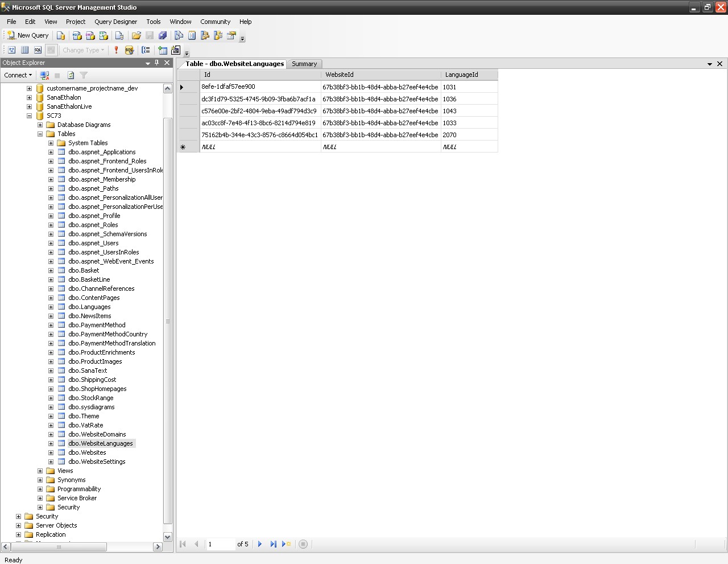The image size is (728, 564).
Task: Open the active files dropdown arrow
Action: [x=710, y=64]
